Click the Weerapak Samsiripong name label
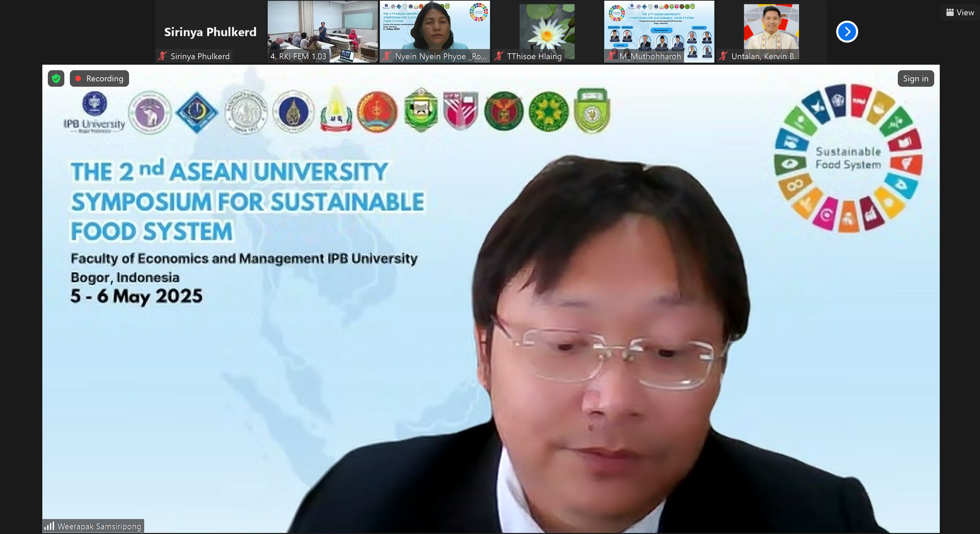This screenshot has height=534, width=980. tap(99, 526)
